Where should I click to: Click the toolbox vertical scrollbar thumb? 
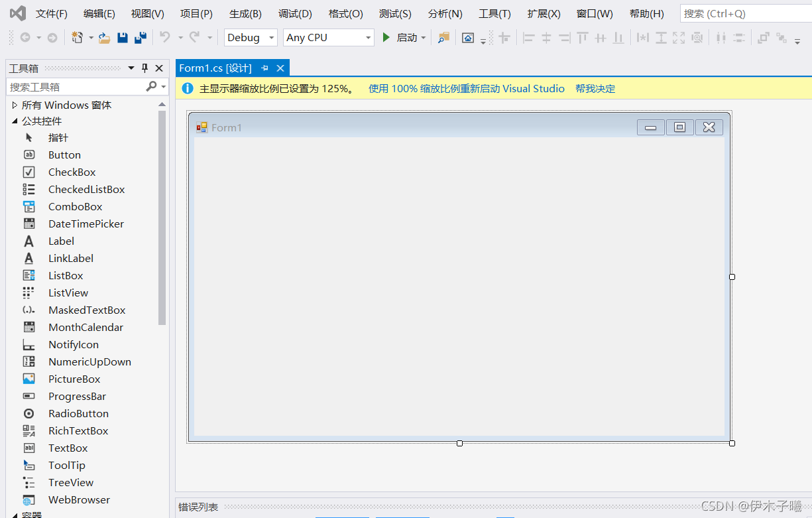[x=162, y=218]
